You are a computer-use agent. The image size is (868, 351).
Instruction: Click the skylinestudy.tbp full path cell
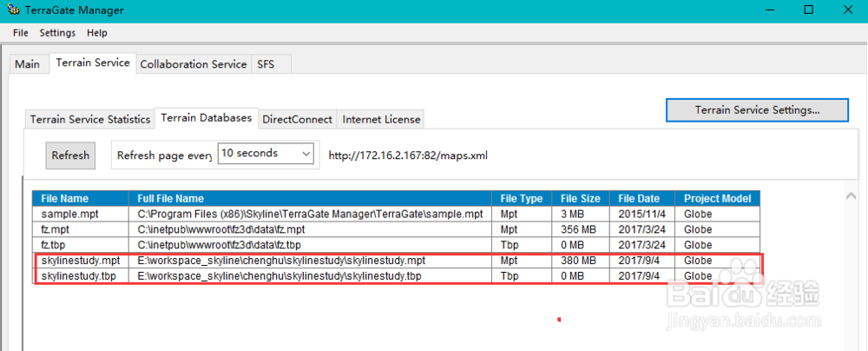point(310,275)
